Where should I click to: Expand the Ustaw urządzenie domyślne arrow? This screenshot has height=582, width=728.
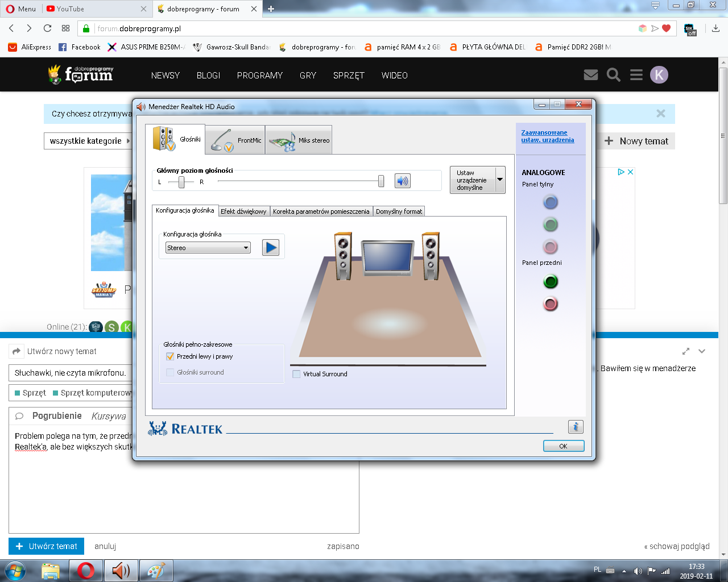[500, 180]
